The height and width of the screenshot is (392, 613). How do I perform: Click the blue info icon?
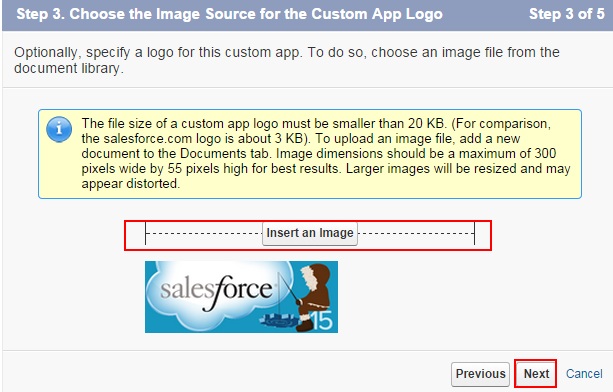59,129
